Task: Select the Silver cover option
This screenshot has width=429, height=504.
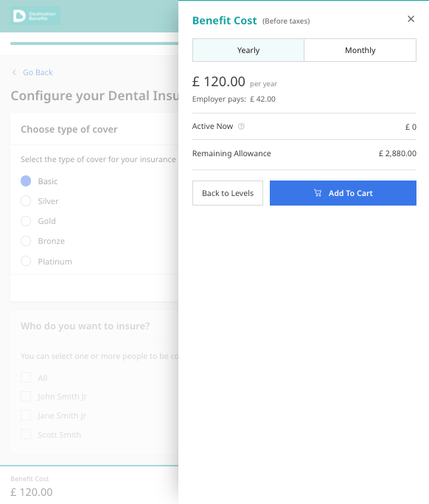Action: click(26, 201)
